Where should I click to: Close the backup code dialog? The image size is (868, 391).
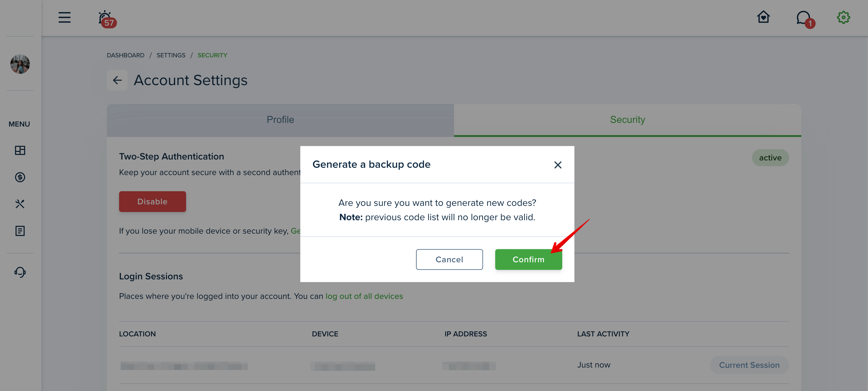(x=557, y=165)
